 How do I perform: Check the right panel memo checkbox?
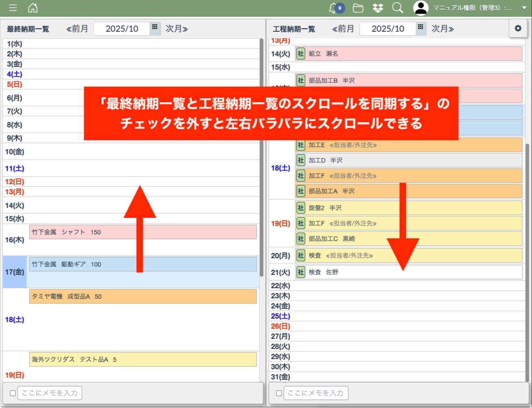click(x=279, y=393)
